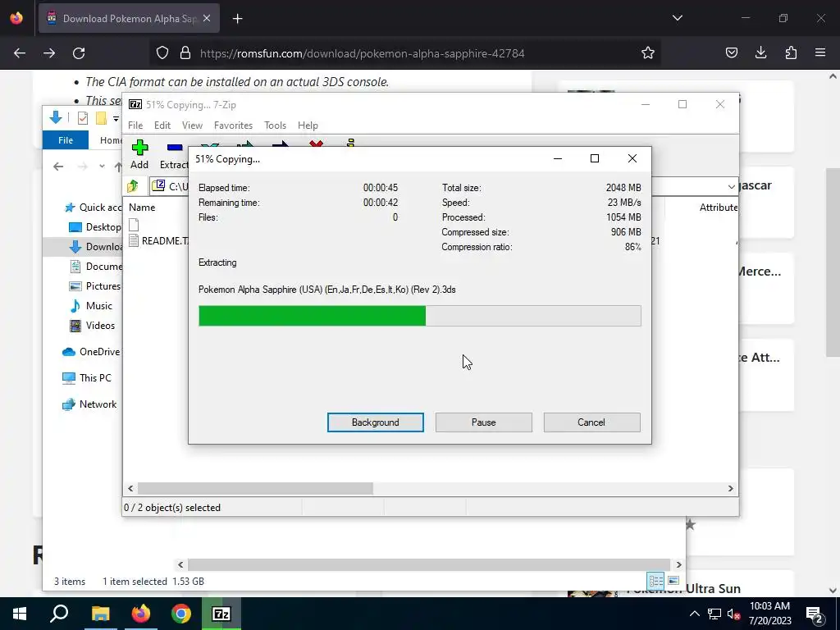Viewport: 840px width, 630px height.
Task: Open 7-Zip Favorites menu
Action: (233, 126)
